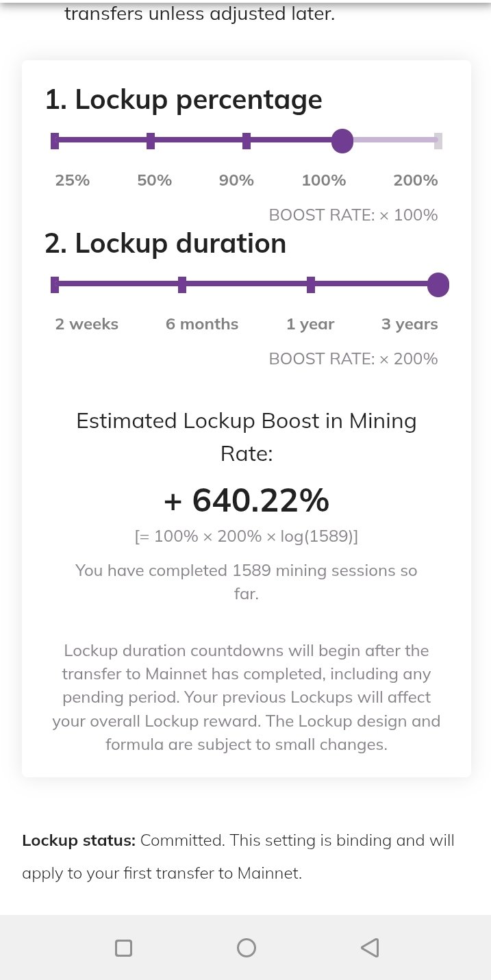The height and width of the screenshot is (980, 491).
Task: Select the 200% lockup percentage stop
Action: click(x=438, y=142)
